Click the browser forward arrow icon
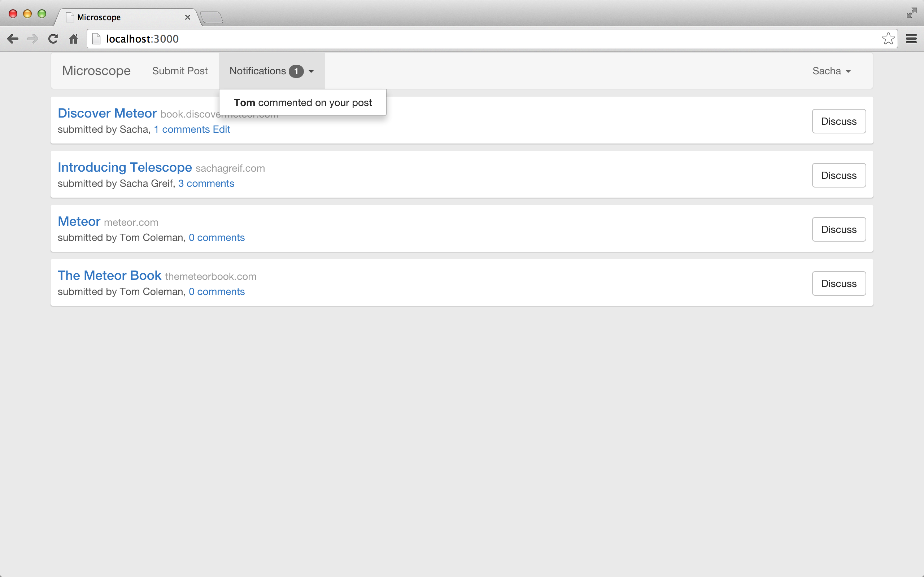The height and width of the screenshot is (577, 924). pyautogui.click(x=32, y=39)
